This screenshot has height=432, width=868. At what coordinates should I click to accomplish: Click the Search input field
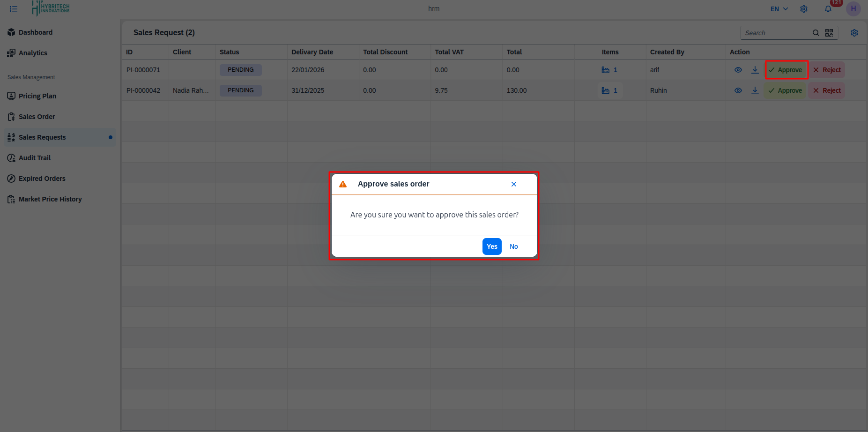pos(775,33)
